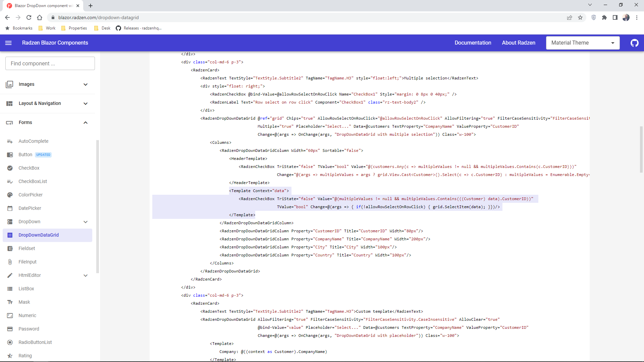Expand the DropDown component submenu

86,222
